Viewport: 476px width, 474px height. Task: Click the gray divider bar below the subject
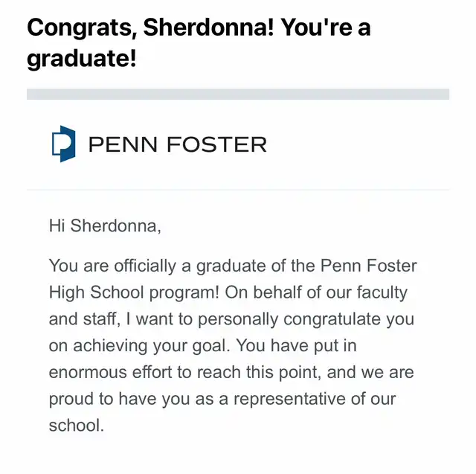pyautogui.click(x=238, y=95)
